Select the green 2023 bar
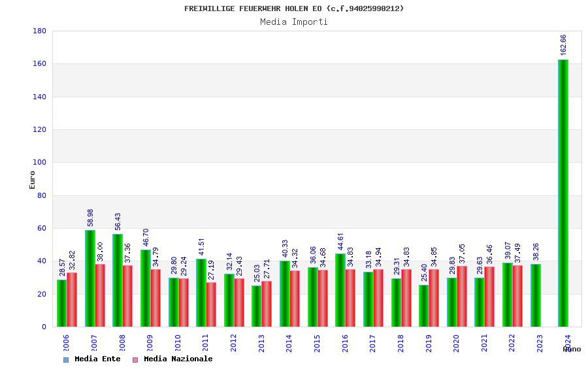Viewport: 588px width, 392px height. [536, 295]
